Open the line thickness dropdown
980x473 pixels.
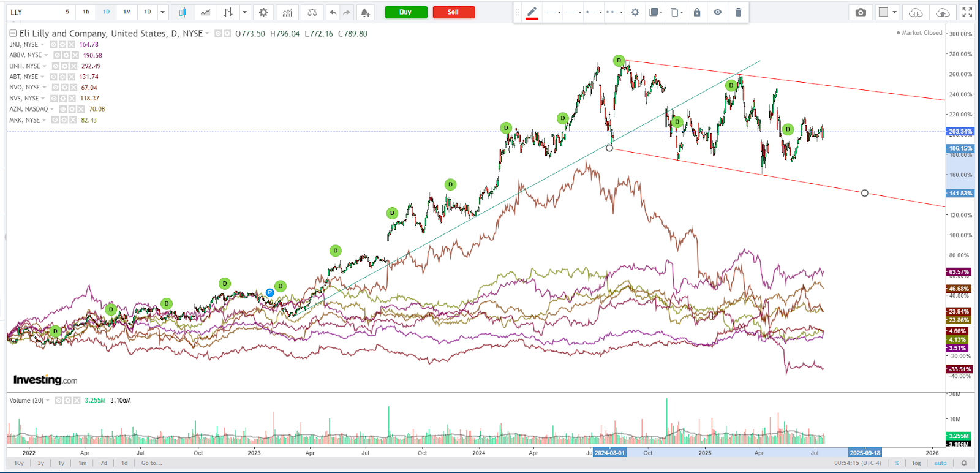tap(573, 12)
